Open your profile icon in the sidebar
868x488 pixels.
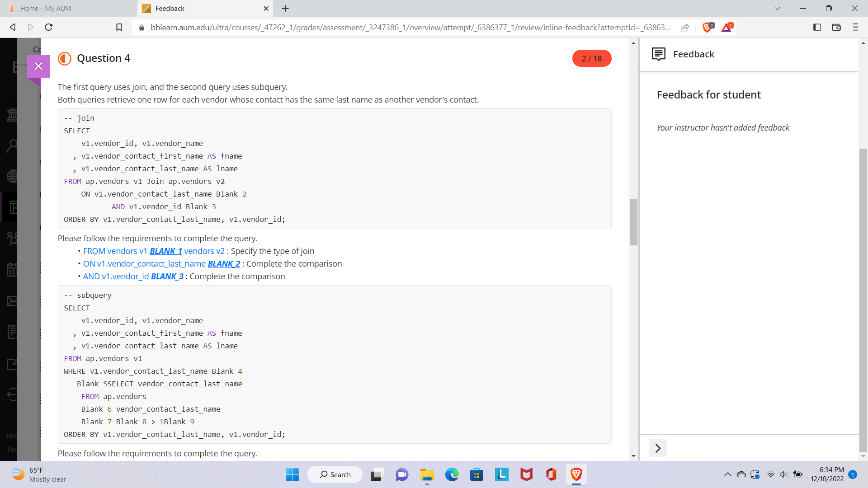click(13, 145)
